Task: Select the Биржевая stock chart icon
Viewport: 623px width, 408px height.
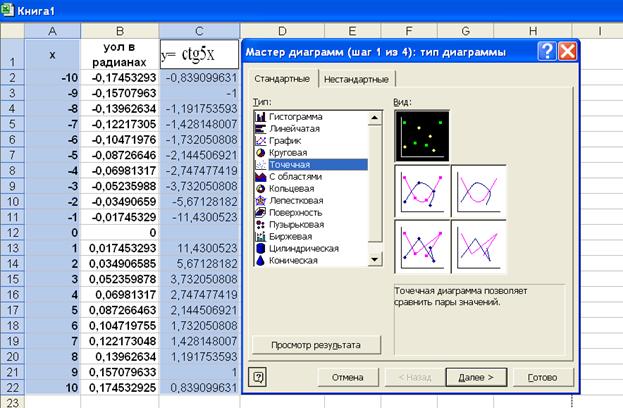Action: tap(261, 236)
